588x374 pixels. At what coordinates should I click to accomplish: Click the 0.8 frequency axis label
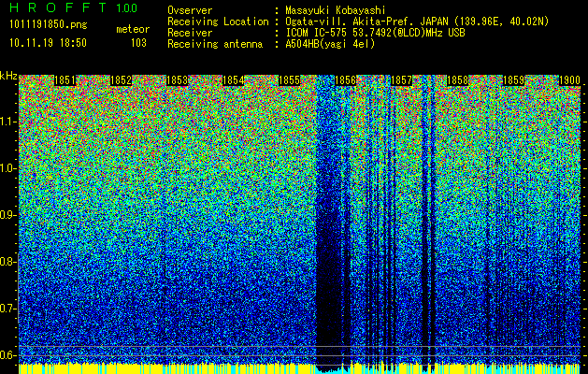(x=7, y=262)
